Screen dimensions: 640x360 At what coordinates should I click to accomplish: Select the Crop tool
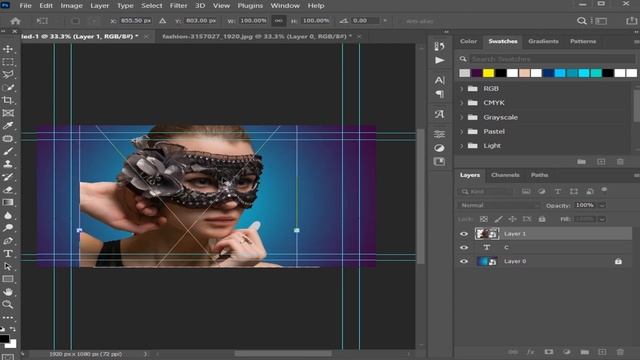point(8,100)
